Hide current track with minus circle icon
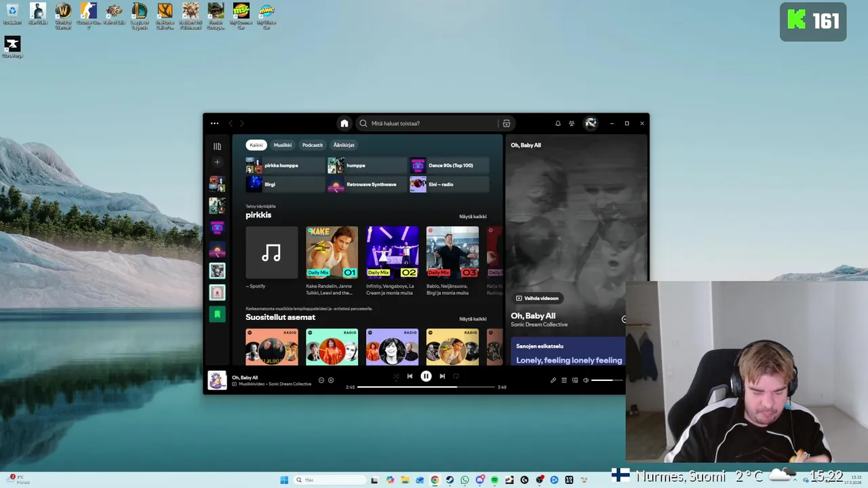The height and width of the screenshot is (488, 868). pyautogui.click(x=321, y=380)
